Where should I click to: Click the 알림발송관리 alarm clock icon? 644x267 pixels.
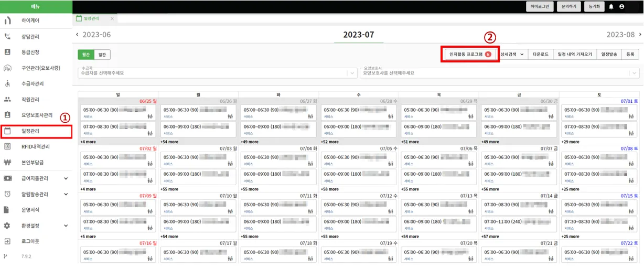click(7, 194)
